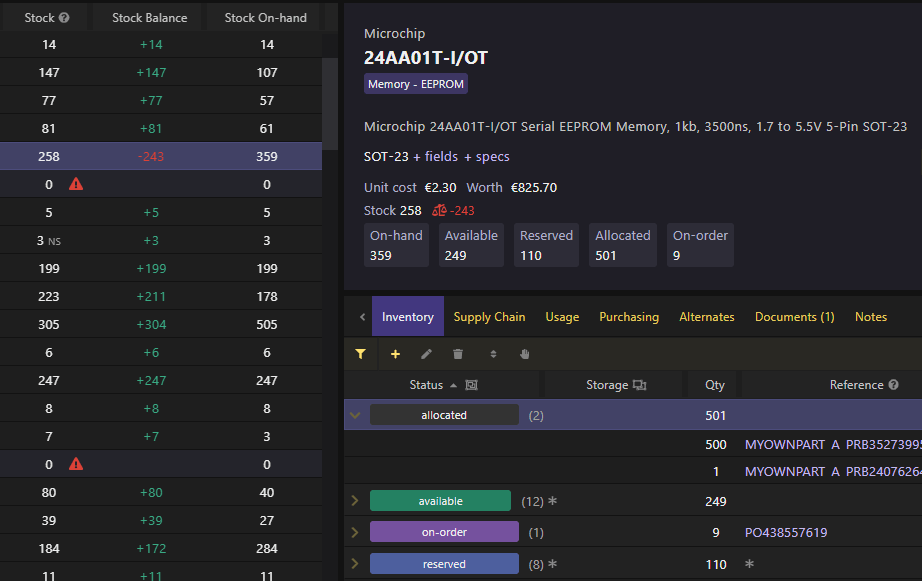The height and width of the screenshot is (581, 922).
Task: Expand the reserved group
Action: click(x=355, y=563)
